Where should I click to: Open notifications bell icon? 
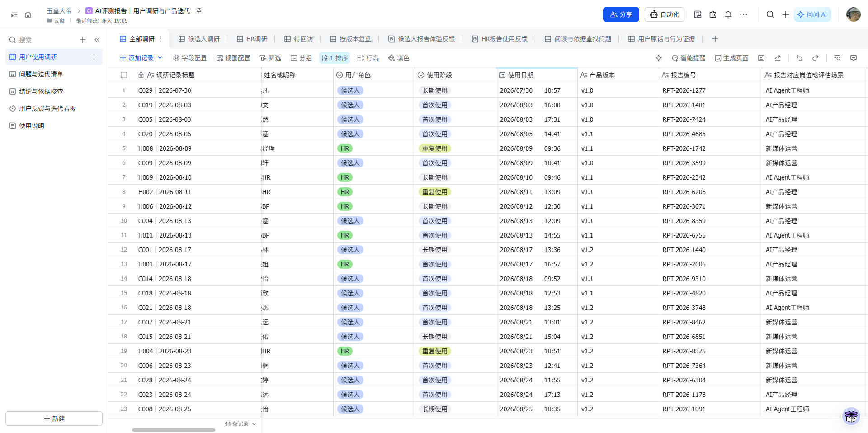(728, 14)
